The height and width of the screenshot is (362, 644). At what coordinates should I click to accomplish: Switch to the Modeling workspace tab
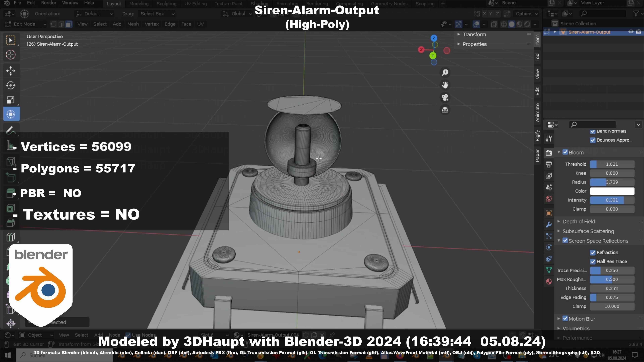click(139, 4)
